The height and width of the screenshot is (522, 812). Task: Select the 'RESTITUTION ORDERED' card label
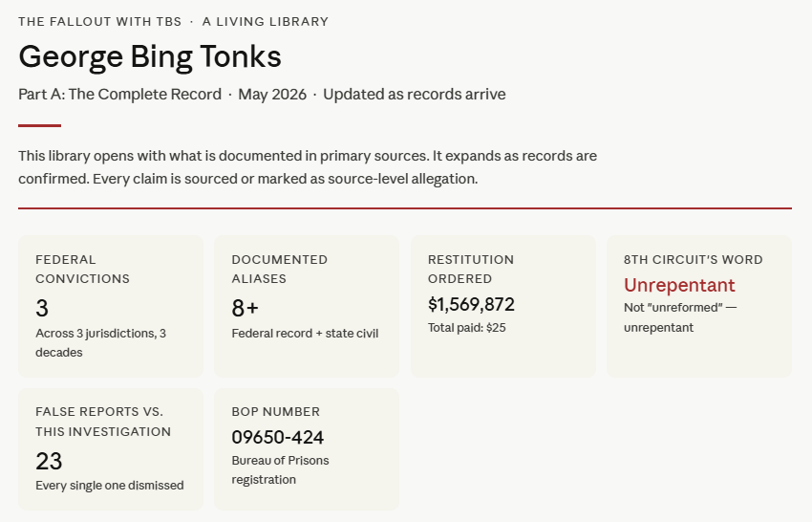(x=471, y=269)
